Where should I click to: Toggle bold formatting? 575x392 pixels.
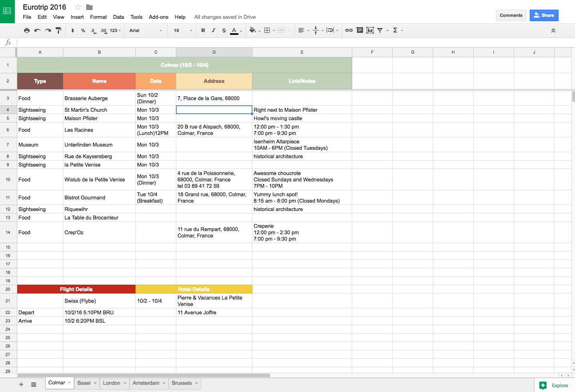pos(203,30)
